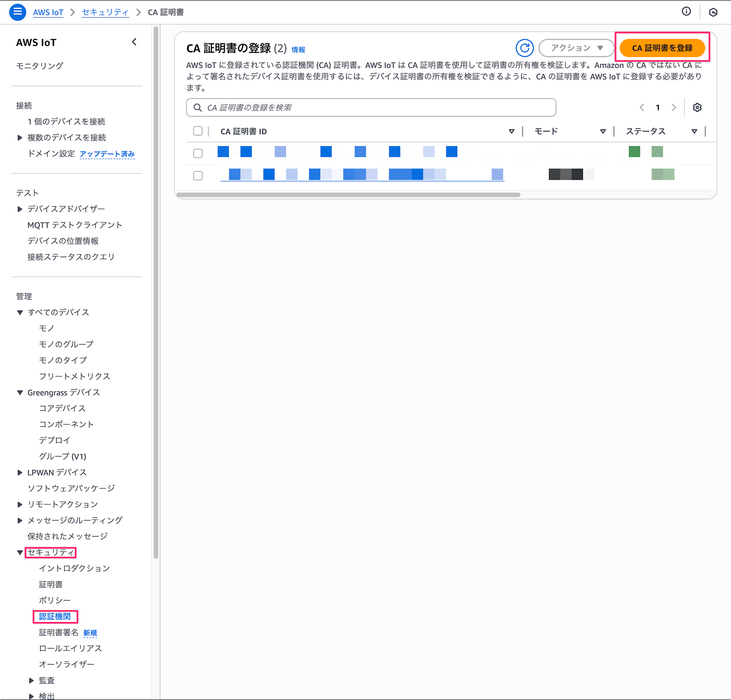Viewport: 731px width, 700px height.
Task: Sort by ステータス column
Action: coord(694,131)
